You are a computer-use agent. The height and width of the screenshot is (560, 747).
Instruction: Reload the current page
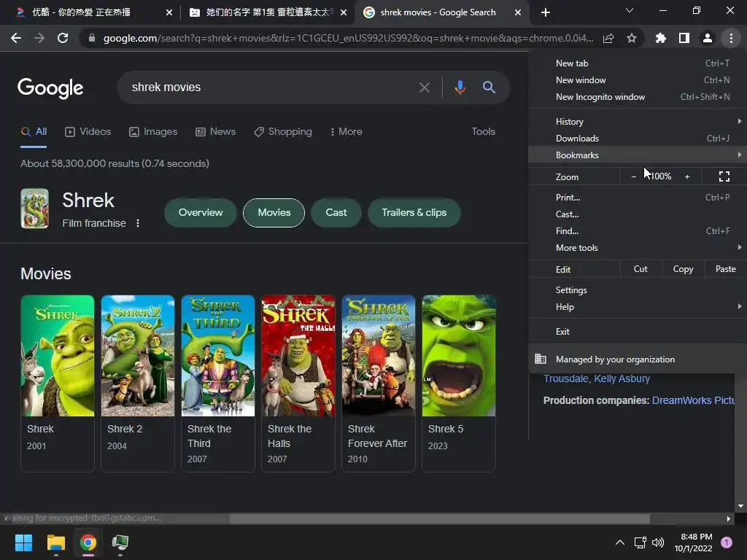[63, 38]
